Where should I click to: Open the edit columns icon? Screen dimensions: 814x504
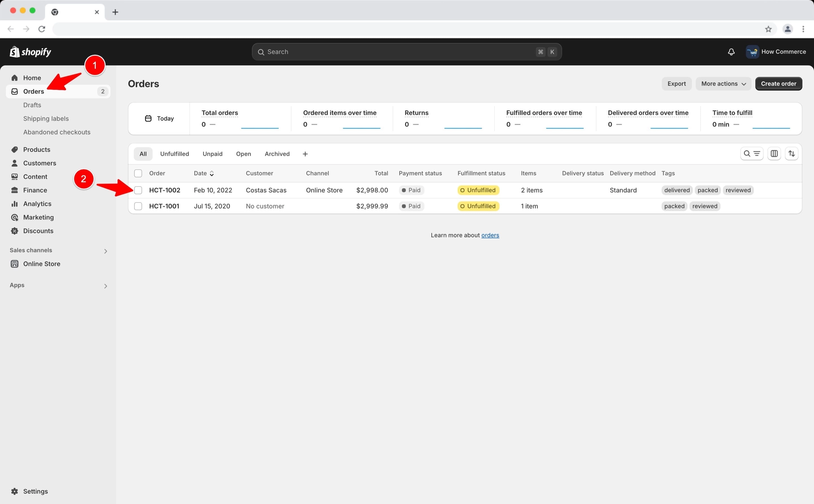click(774, 154)
